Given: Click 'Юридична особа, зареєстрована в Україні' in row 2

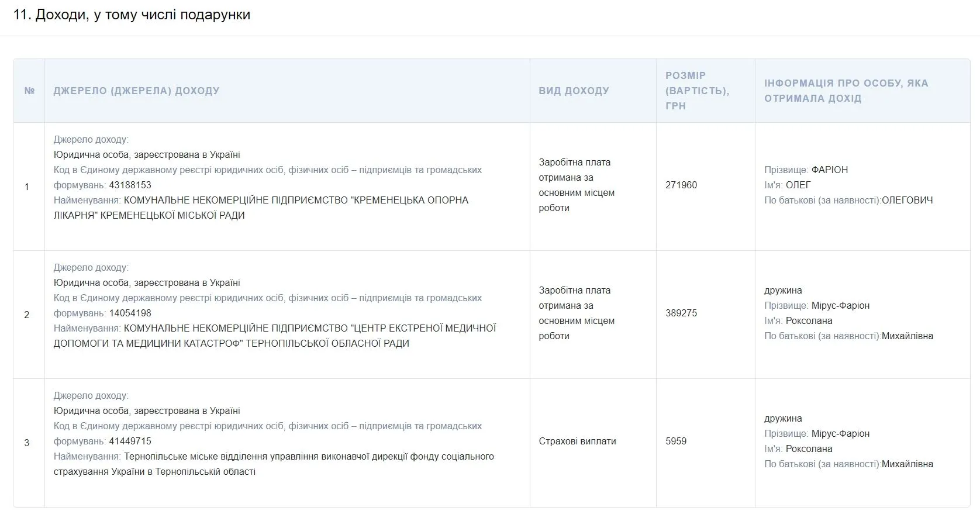Looking at the screenshot, I should tap(147, 282).
